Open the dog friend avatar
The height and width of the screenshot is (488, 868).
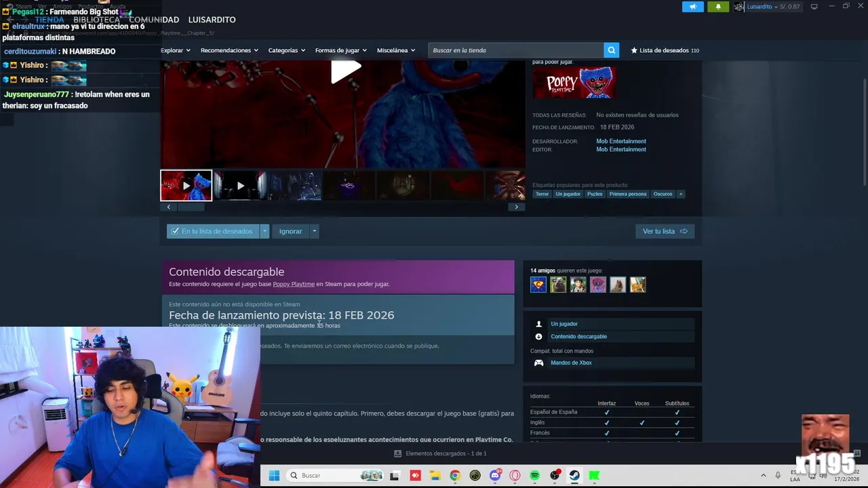618,285
